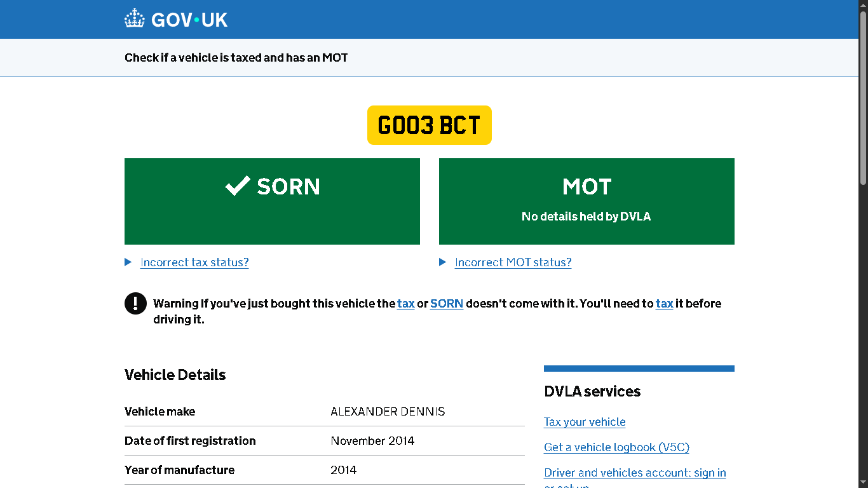The image size is (868, 488).
Task: Click the green SORN status panel
Action: [272, 201]
